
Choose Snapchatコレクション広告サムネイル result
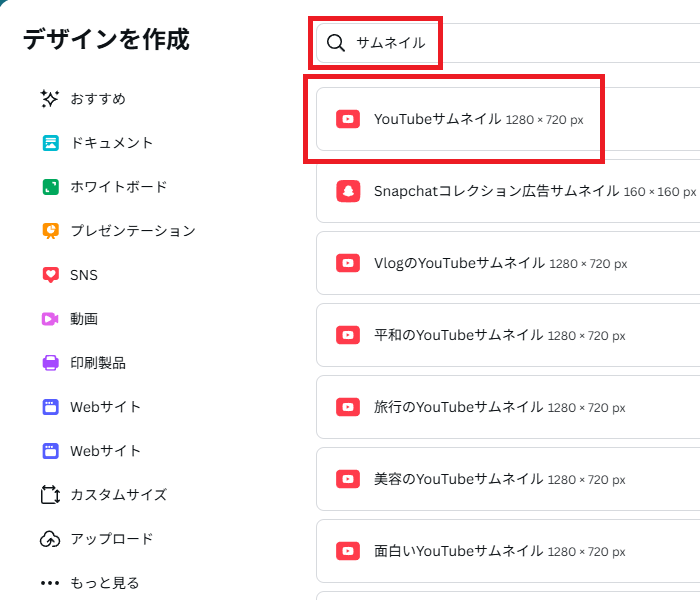click(508, 191)
